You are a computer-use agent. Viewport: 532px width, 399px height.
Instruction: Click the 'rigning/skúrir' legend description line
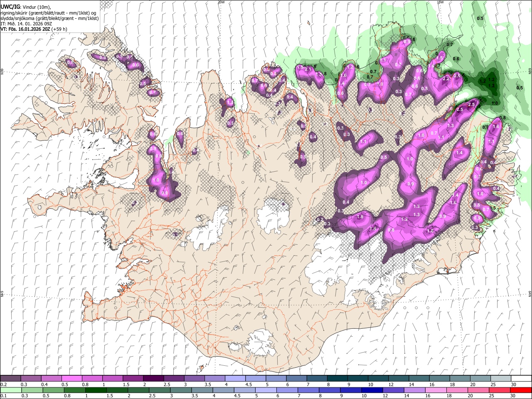coord(49,12)
